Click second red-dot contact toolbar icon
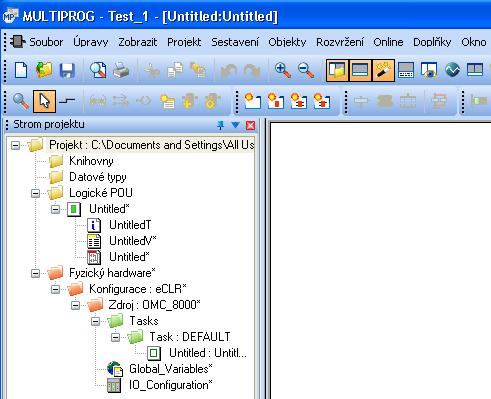 click(276, 101)
